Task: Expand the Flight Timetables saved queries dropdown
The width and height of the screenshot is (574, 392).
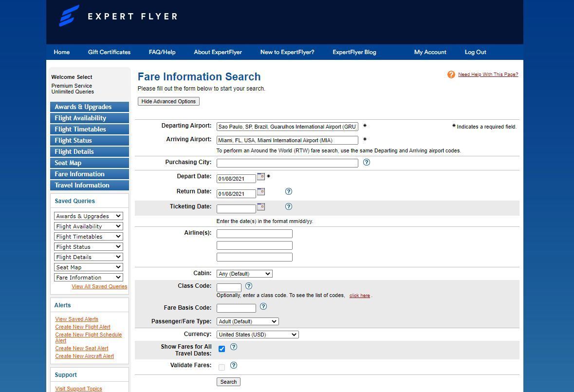Action: pos(89,237)
